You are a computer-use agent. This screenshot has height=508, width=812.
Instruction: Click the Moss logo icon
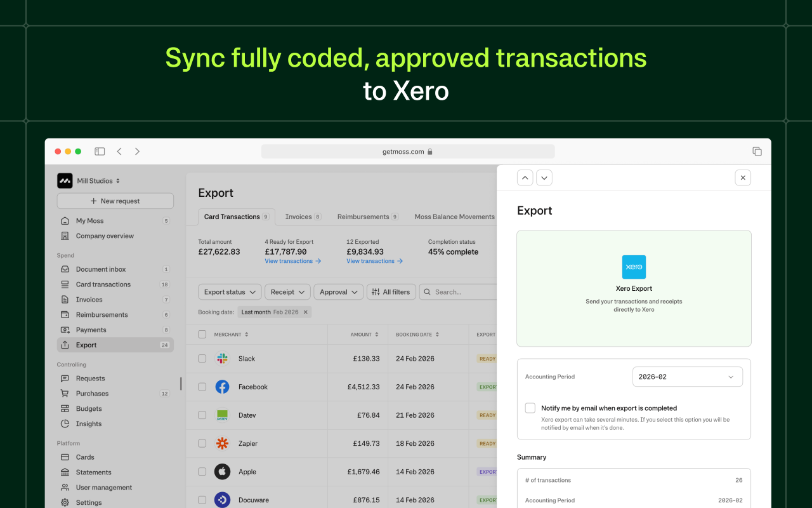tap(65, 181)
